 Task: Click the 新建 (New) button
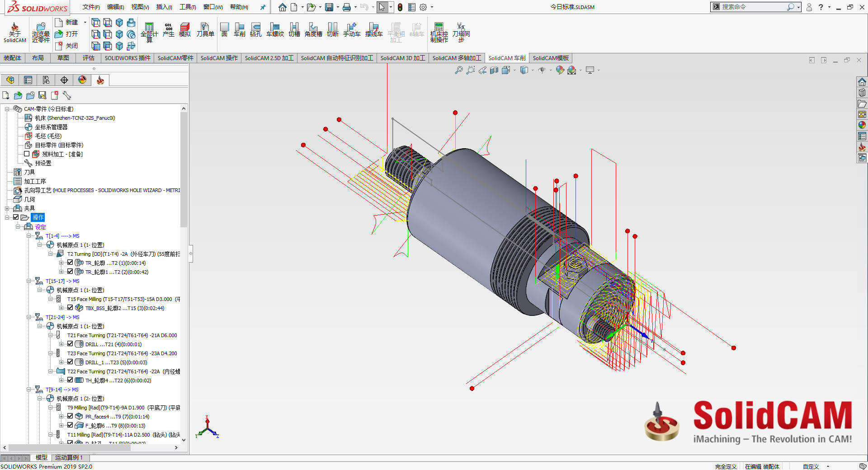point(66,22)
